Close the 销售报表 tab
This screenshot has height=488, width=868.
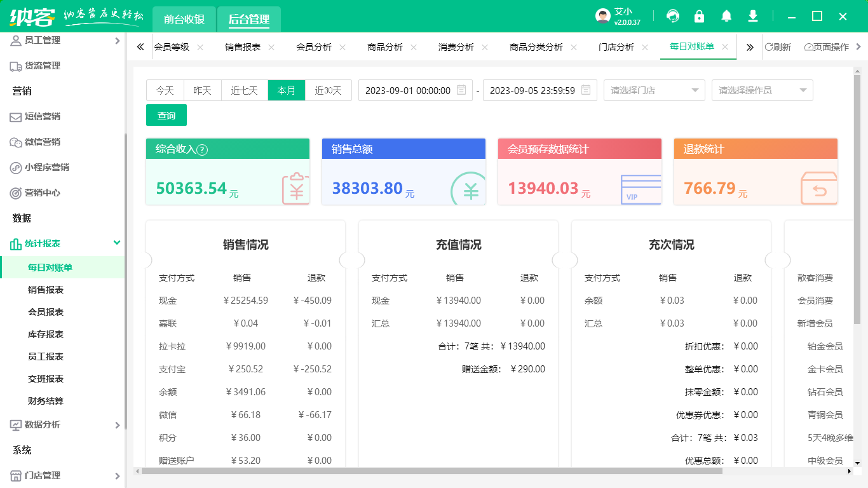(271, 47)
